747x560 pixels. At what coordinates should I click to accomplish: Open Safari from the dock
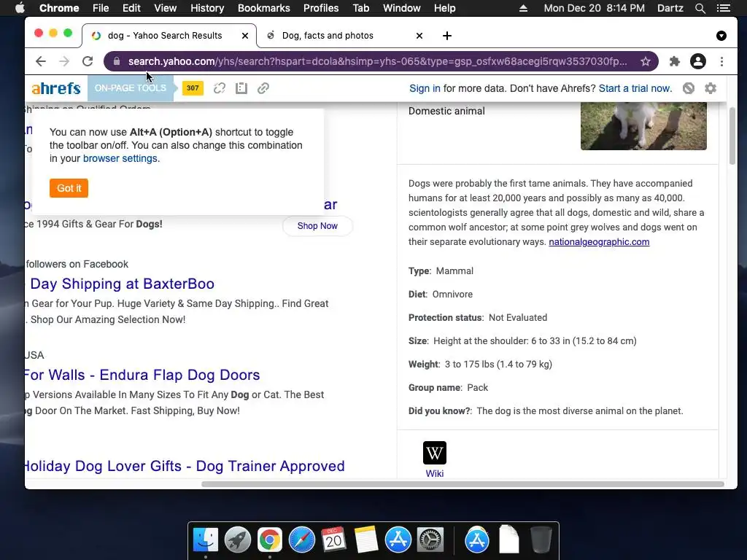[x=301, y=540]
